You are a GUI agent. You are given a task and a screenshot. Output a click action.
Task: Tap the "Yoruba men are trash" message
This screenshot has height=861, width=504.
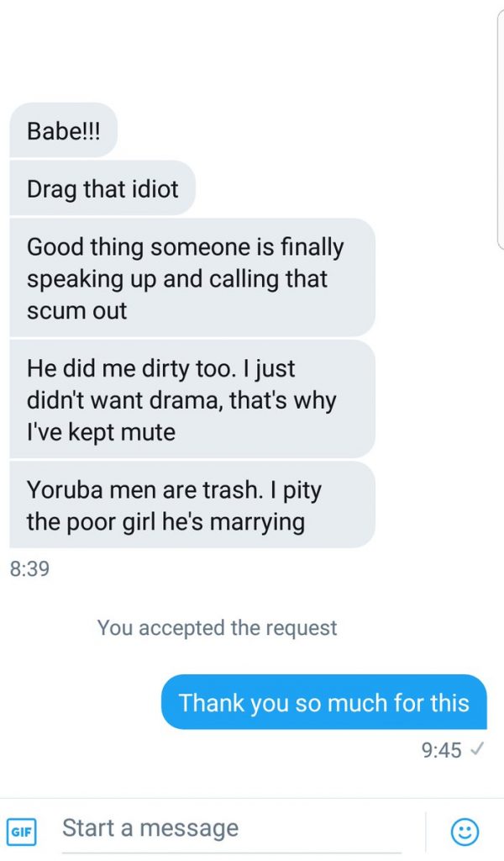point(192,505)
